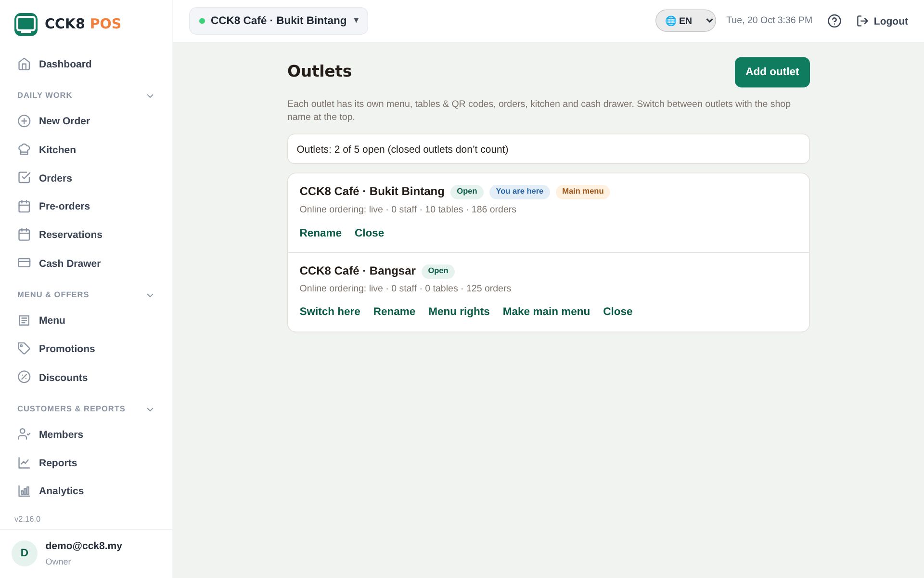Open the outlet switcher dropdown
Viewport: 924px width, 578px height.
(x=279, y=21)
